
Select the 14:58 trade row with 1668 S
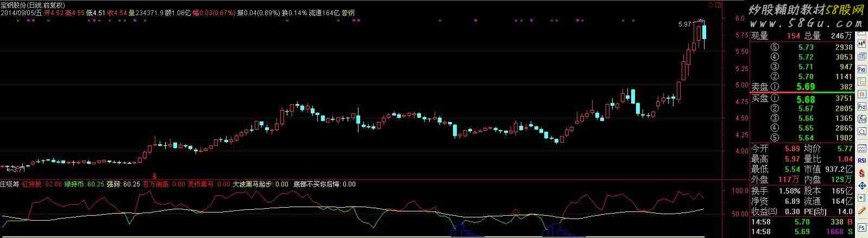pos(801,232)
